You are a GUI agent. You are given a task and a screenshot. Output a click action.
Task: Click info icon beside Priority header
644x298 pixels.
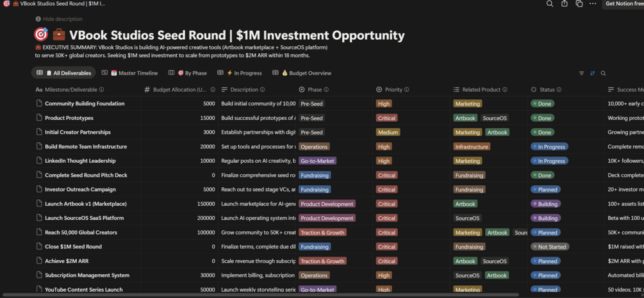click(x=407, y=90)
